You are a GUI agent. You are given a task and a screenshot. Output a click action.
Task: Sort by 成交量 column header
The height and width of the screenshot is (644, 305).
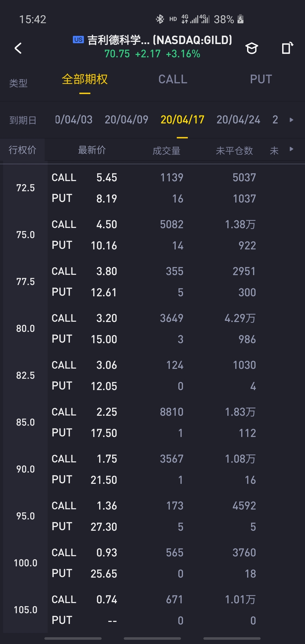click(x=166, y=151)
